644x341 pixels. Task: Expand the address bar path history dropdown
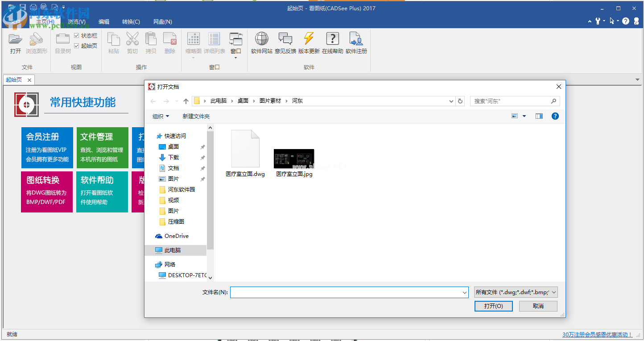451,101
